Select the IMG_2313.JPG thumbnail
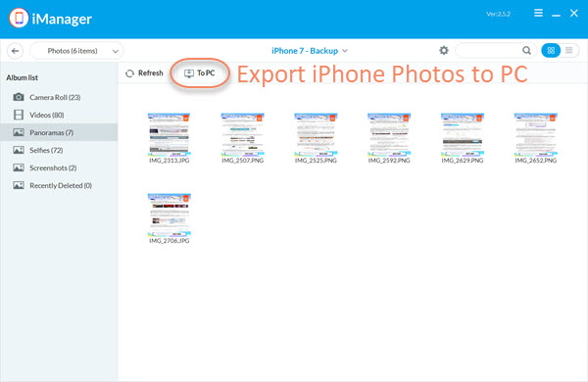 tap(170, 134)
